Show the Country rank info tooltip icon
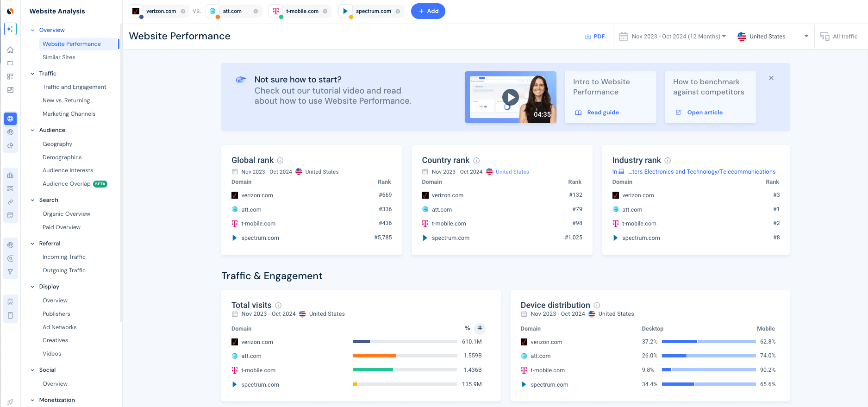Image resolution: width=868 pixels, height=407 pixels. 476,160
